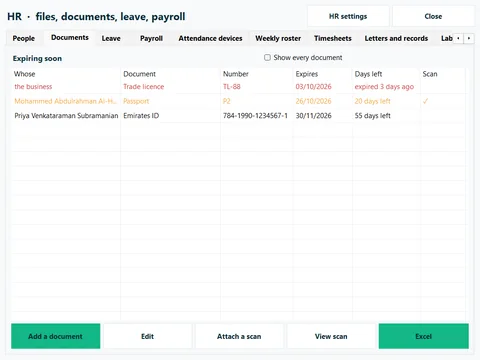Viewport: 480px width, 360px height.
Task: Click the scan checkmark in the Passport row
Action: pyautogui.click(x=425, y=101)
